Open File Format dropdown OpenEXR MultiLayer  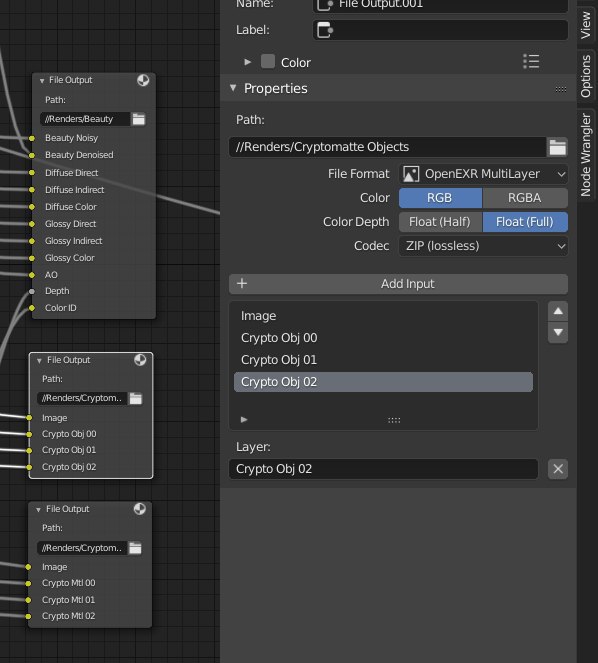(483, 174)
